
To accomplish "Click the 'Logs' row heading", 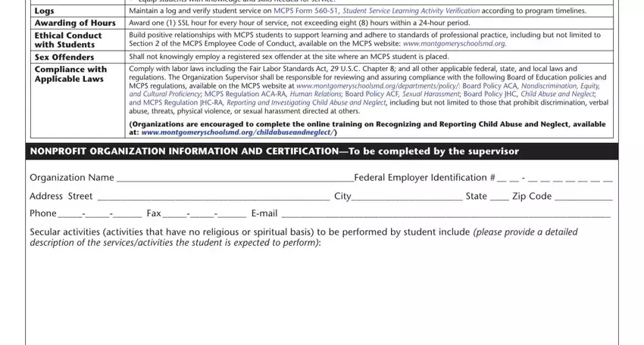I will [45, 11].
